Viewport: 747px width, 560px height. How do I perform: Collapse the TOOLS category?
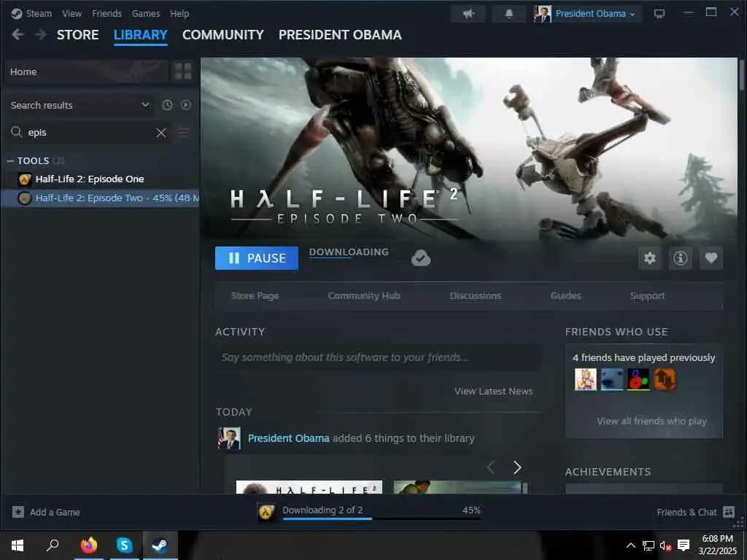pyautogui.click(x=10, y=161)
